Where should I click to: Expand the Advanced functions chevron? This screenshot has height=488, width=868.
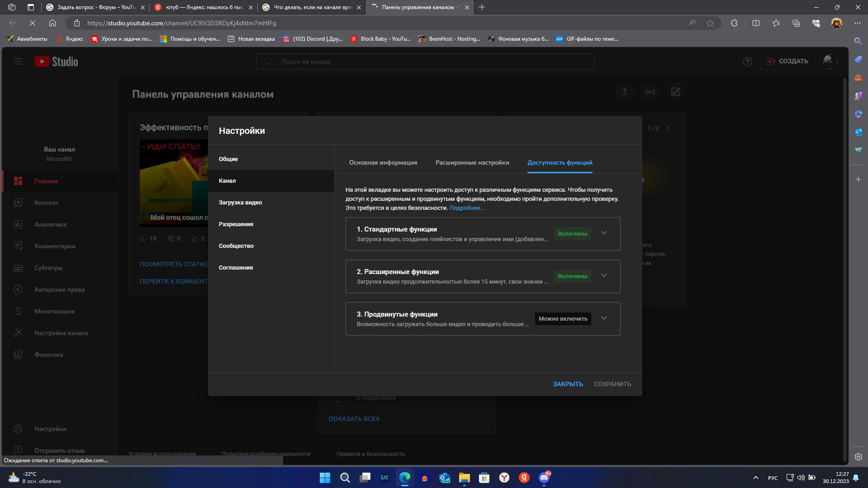pos(603,318)
